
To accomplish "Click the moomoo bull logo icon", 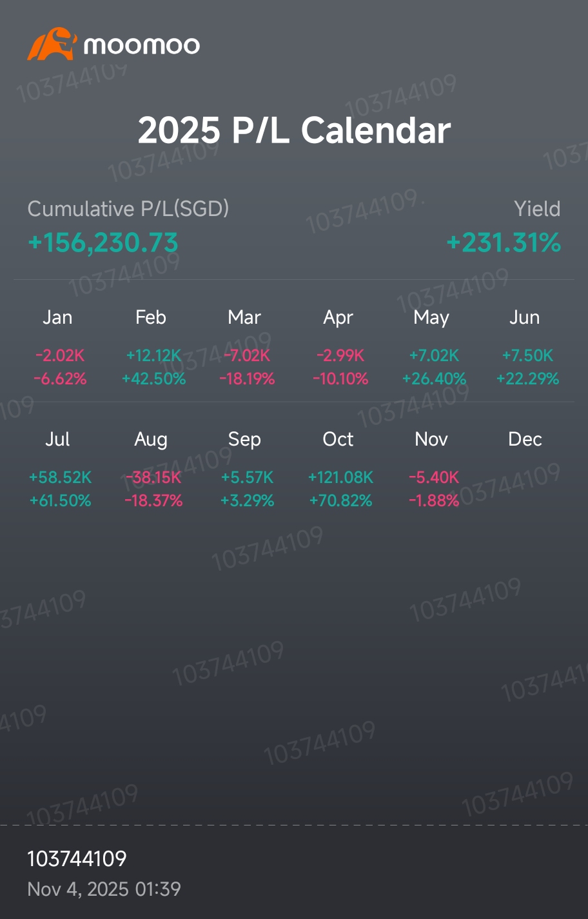I will coord(52,44).
